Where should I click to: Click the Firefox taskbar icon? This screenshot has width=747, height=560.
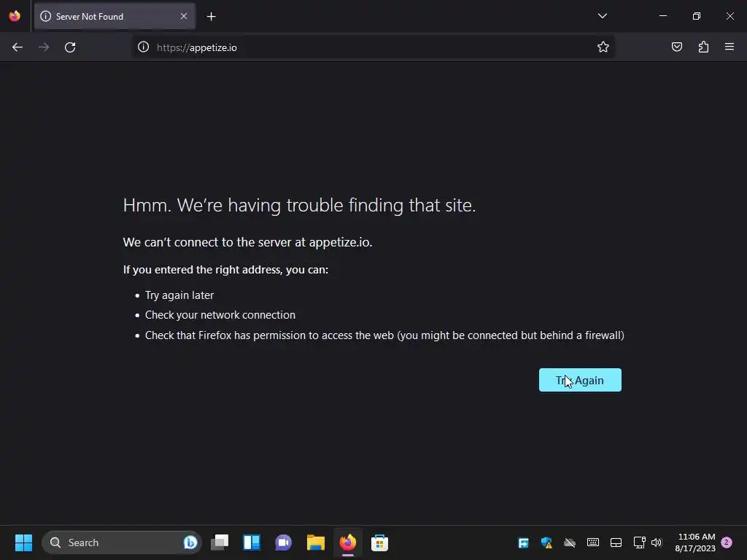tap(348, 542)
